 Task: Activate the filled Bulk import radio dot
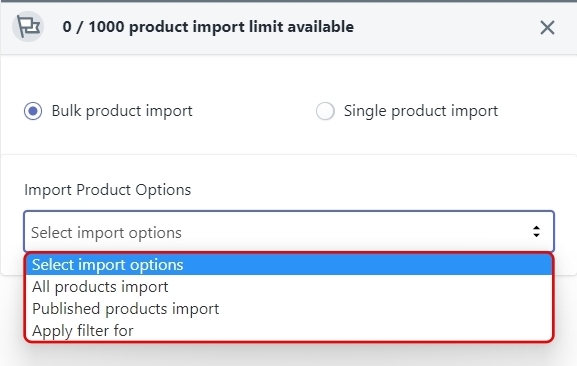click(x=33, y=111)
